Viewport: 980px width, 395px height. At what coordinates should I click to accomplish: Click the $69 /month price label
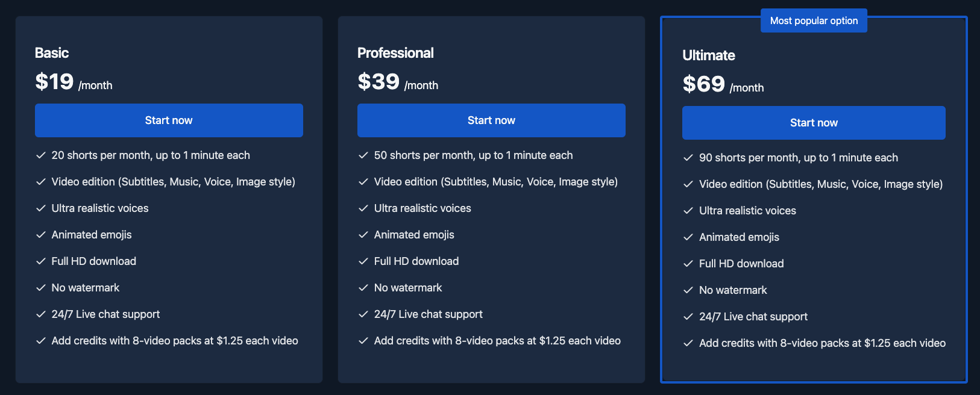point(722,85)
